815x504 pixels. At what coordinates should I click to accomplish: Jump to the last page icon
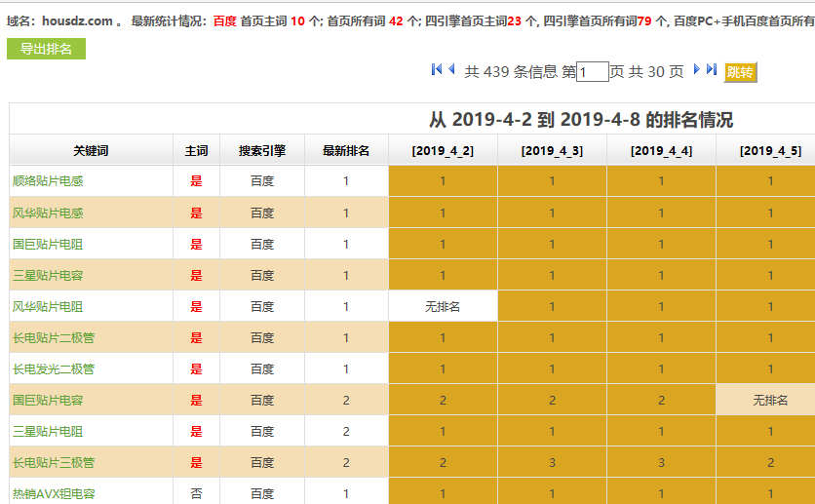tap(712, 69)
